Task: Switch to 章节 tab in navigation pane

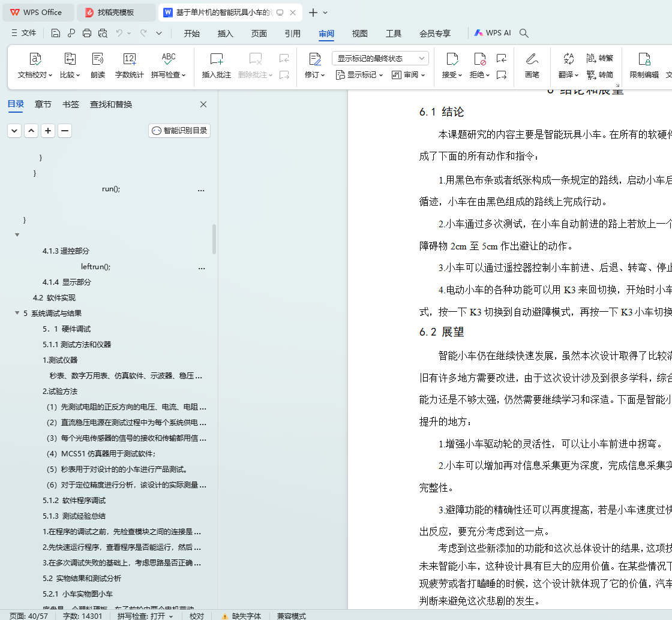Action: pyautogui.click(x=43, y=104)
